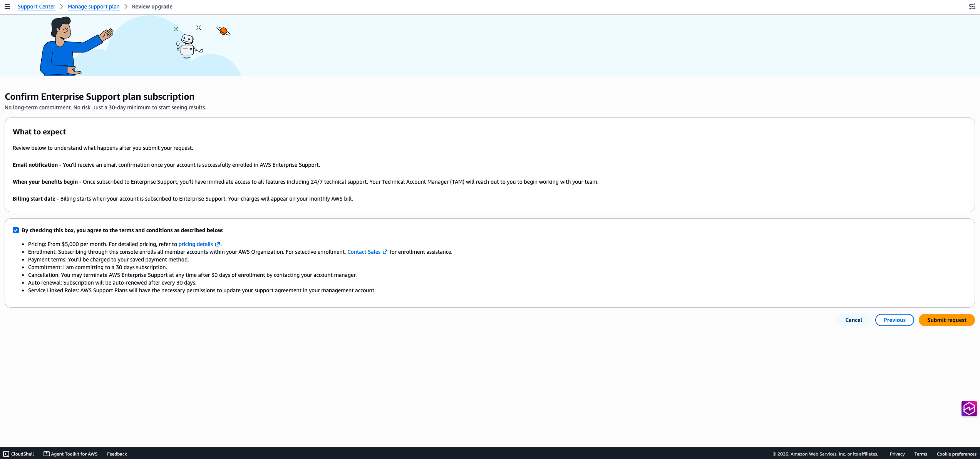
Task: Open the page settings icon at top right
Action: point(972,7)
